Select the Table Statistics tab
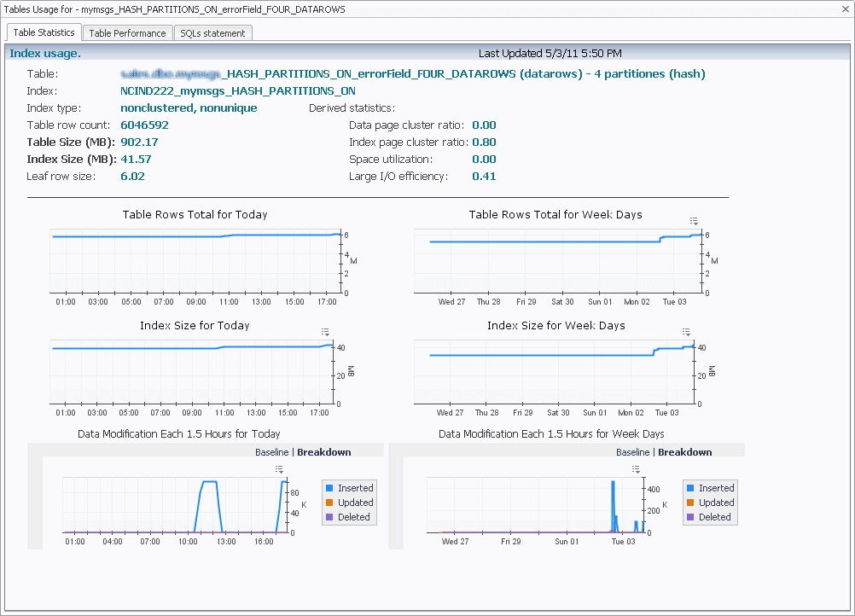The width and height of the screenshot is (855, 616). [x=45, y=32]
